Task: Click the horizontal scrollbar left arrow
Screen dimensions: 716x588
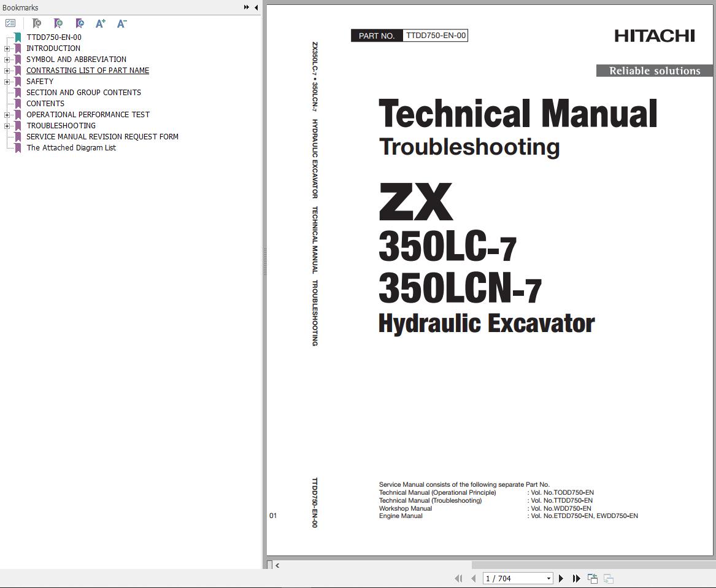Action: (x=277, y=565)
